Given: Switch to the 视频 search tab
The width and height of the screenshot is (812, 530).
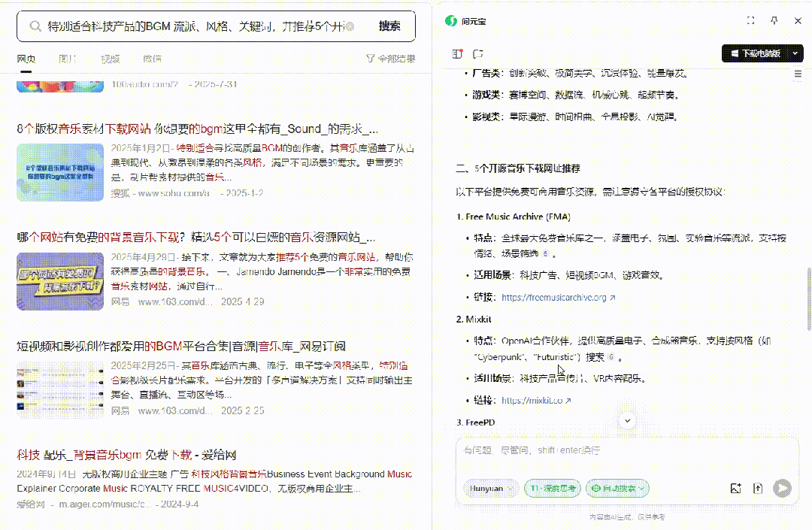Looking at the screenshot, I should tap(110, 59).
